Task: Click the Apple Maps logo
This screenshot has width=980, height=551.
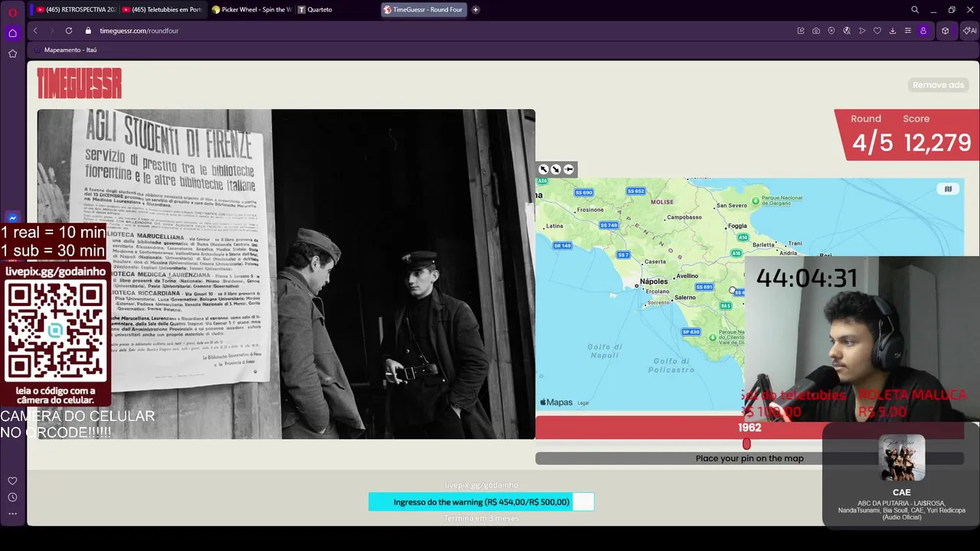Action: [557, 403]
